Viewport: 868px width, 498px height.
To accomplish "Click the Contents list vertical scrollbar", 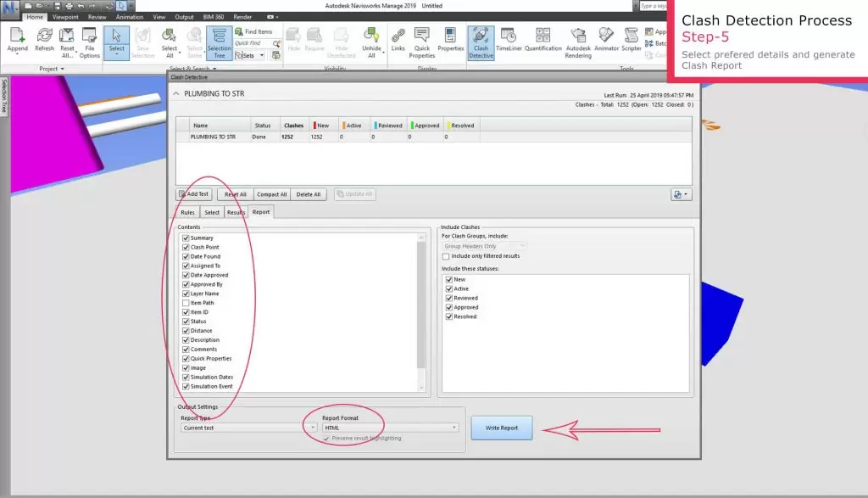I will 421,305.
